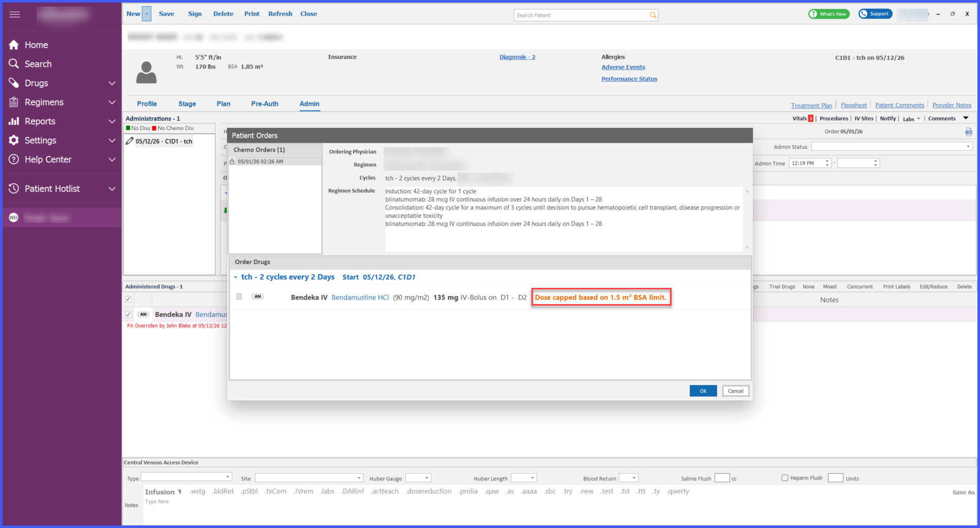The image size is (980, 528).
Task: Click the Search magnifier in sidebar
Action: point(14,63)
